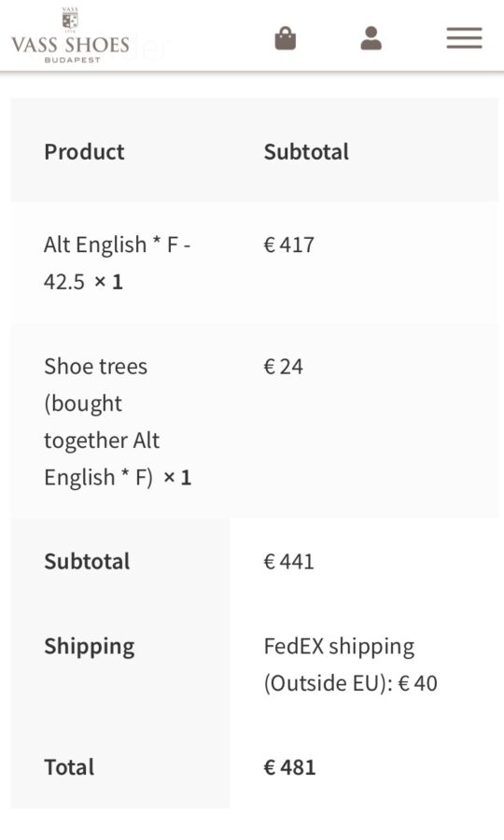This screenshot has width=504, height=840.
Task: Click the Subtotal row label
Action: coord(87,562)
